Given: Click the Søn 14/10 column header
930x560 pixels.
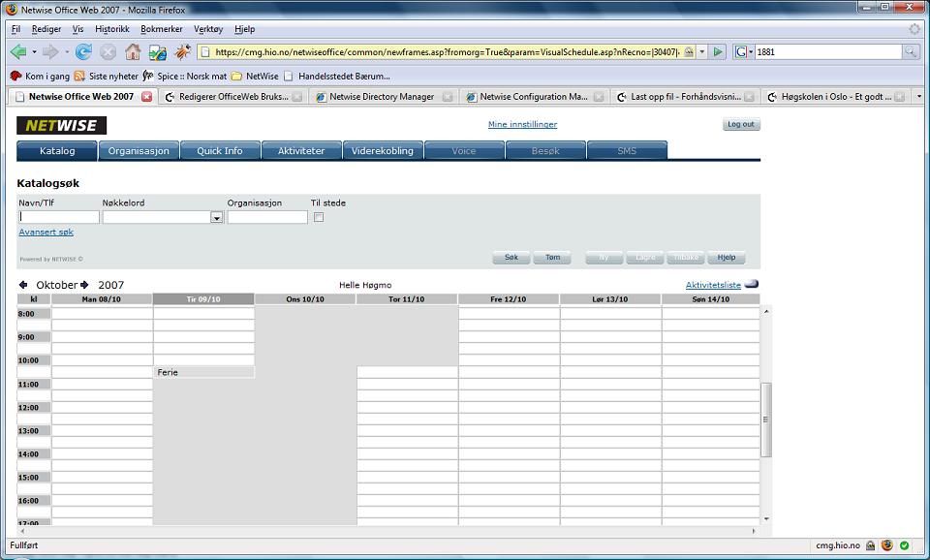Looking at the screenshot, I should click(x=710, y=299).
